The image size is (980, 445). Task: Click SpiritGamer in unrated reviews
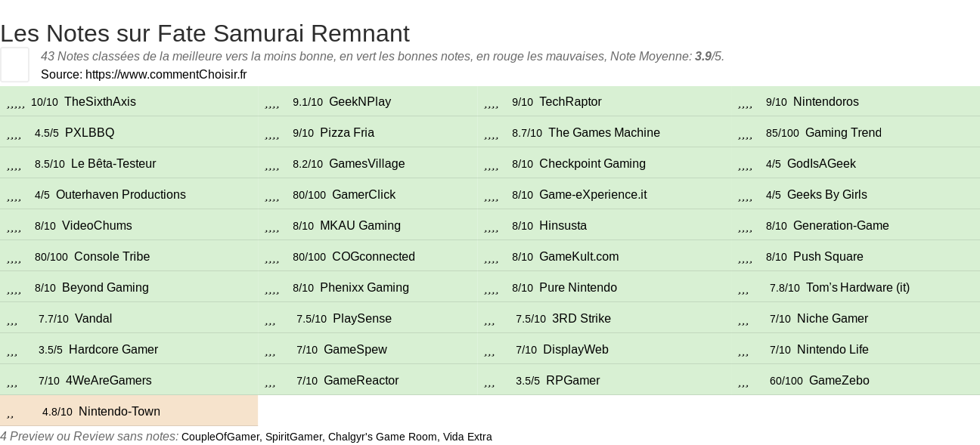293,437
